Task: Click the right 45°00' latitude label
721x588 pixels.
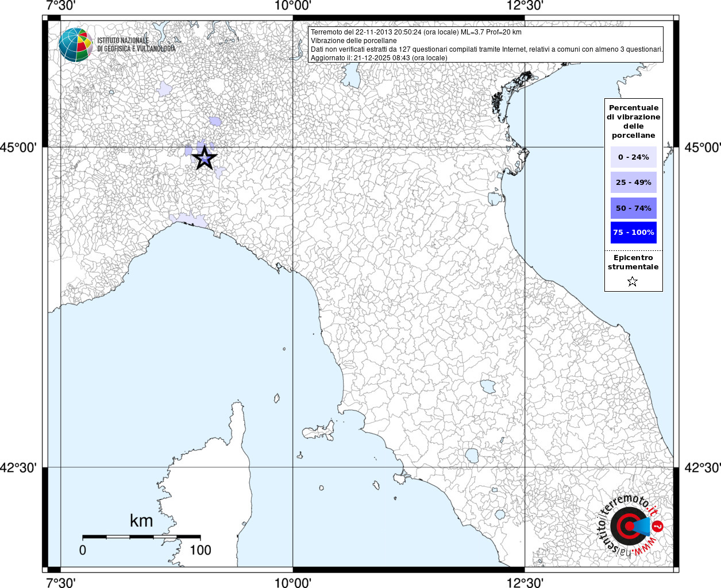Action: tap(703, 148)
